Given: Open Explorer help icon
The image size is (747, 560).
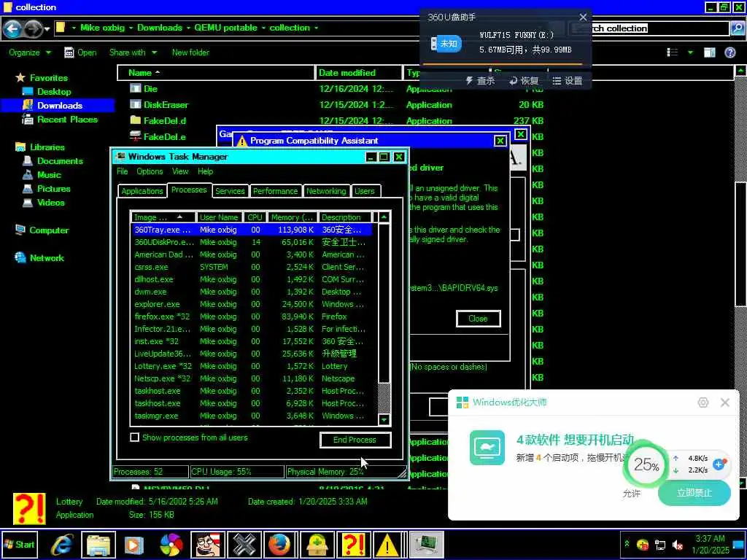Looking at the screenshot, I should click(x=729, y=52).
